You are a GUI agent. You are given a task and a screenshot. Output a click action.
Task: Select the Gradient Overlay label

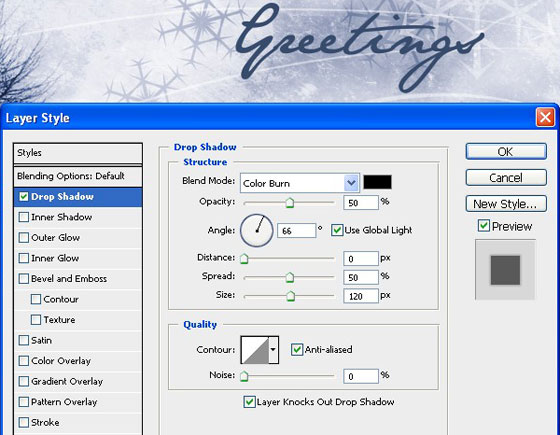(67, 381)
